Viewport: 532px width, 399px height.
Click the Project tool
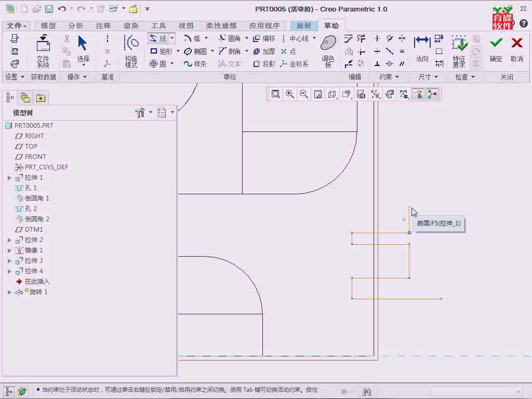pyautogui.click(x=264, y=64)
